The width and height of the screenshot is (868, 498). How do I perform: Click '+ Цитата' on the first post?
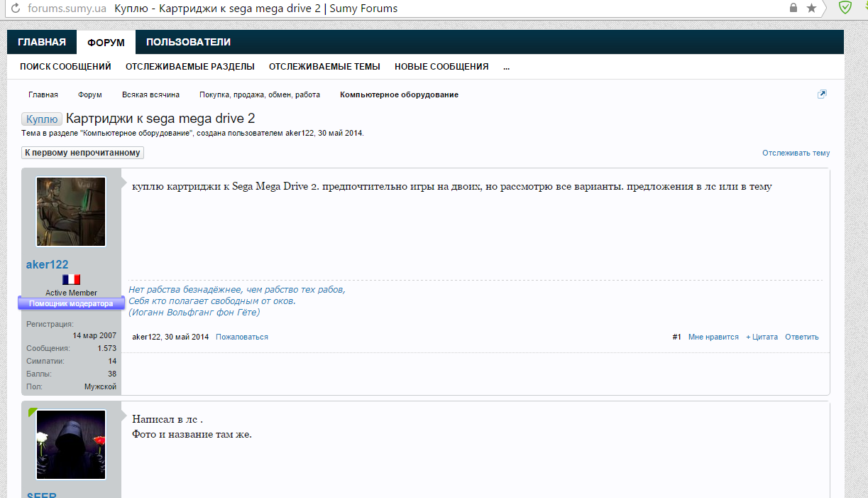[x=762, y=337]
